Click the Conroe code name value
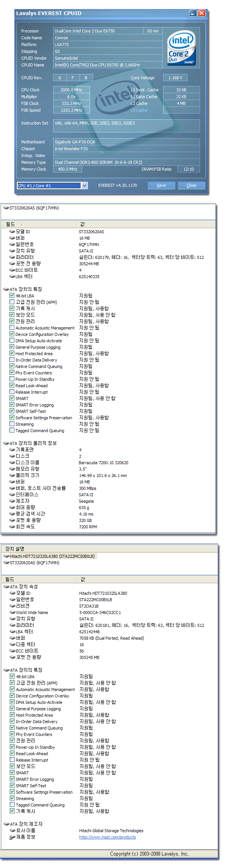The width and height of the screenshot is (226, 868). [x=107, y=38]
